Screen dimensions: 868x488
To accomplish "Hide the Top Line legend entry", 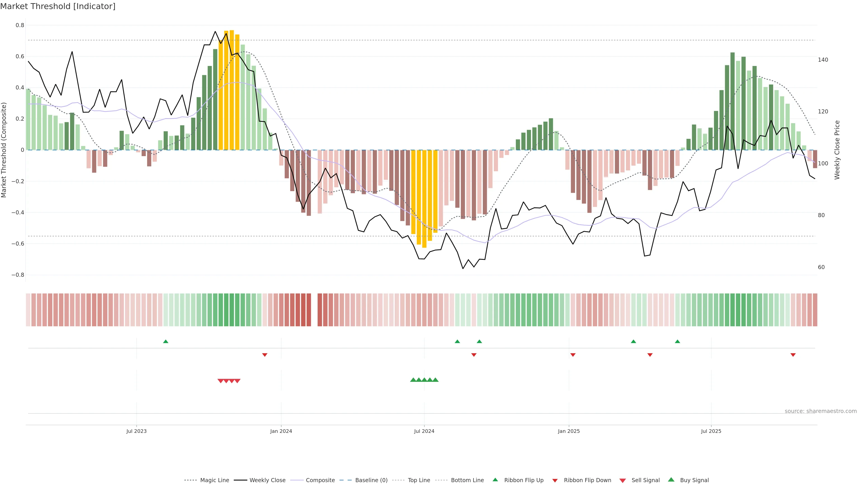I will [x=419, y=480].
